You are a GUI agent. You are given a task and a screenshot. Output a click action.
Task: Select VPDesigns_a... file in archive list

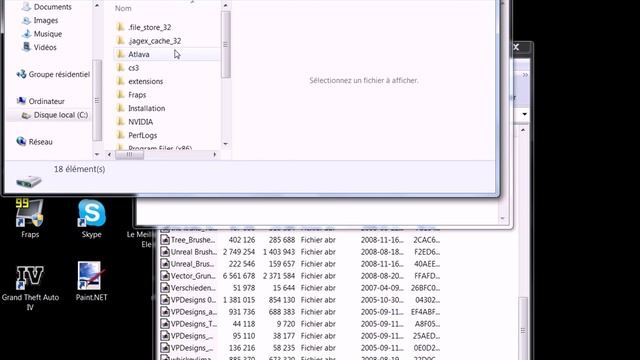pyautogui.click(x=189, y=312)
